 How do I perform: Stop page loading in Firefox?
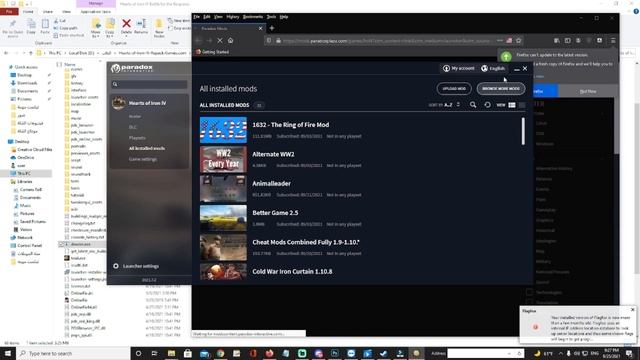coord(220,40)
